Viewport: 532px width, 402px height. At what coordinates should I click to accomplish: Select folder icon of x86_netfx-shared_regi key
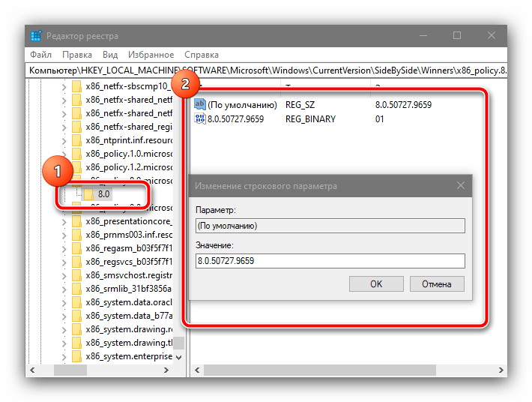point(76,127)
